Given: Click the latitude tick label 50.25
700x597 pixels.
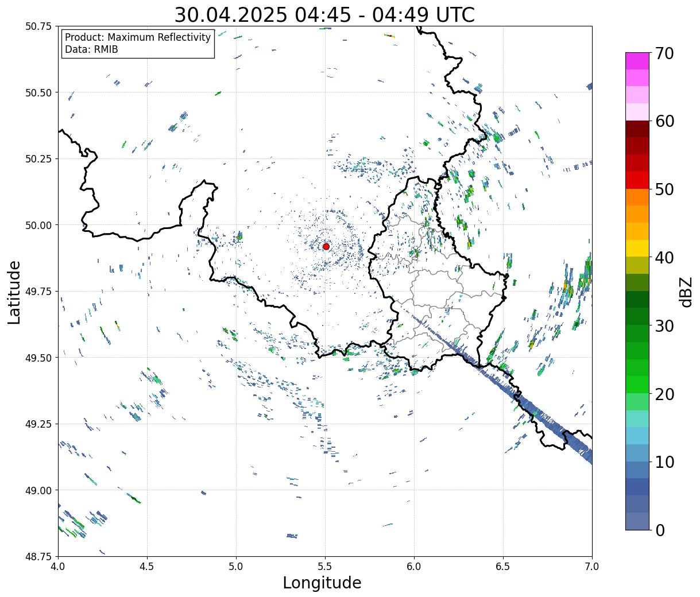Looking at the screenshot, I should (38, 159).
